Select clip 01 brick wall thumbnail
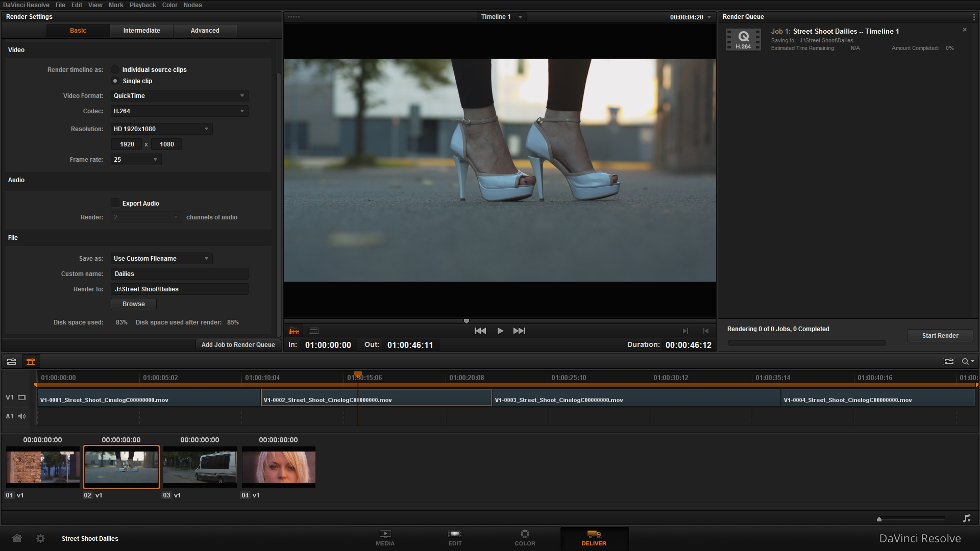Screen dimensions: 980x551 (x=43, y=467)
